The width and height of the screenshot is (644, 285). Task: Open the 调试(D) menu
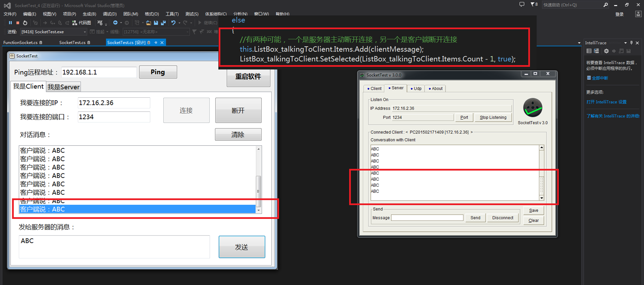[x=110, y=14]
